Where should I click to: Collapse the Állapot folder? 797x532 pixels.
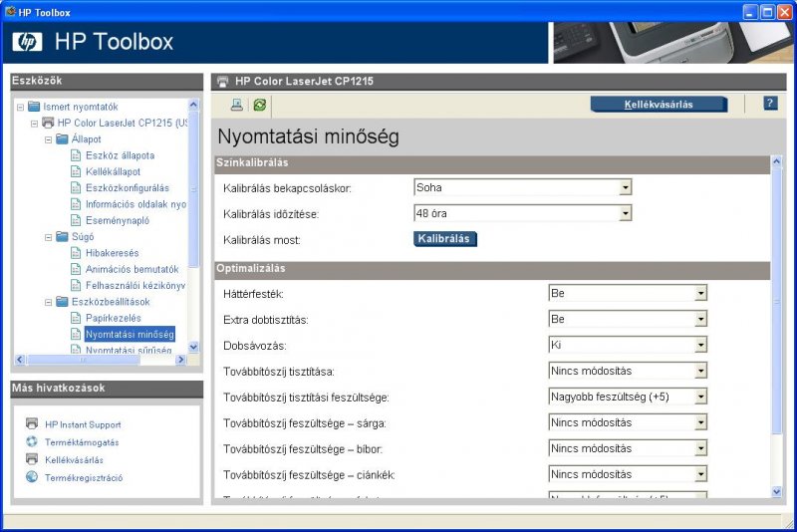[x=48, y=139]
